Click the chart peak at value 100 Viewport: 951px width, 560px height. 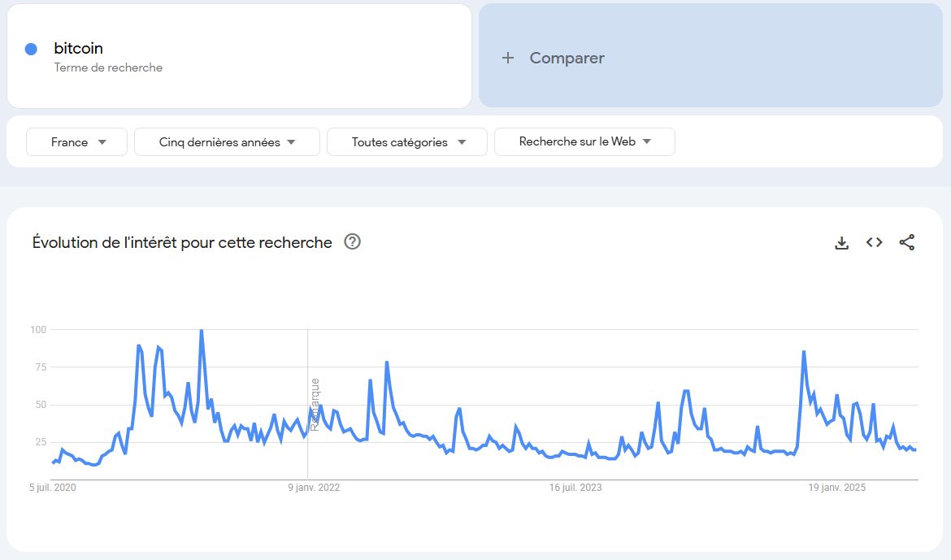(201, 331)
